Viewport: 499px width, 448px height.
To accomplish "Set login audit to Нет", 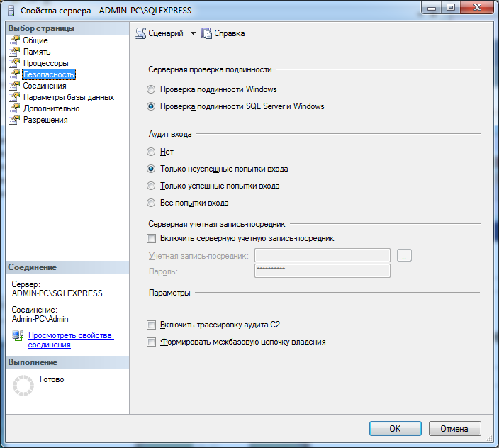I will click(x=151, y=152).
